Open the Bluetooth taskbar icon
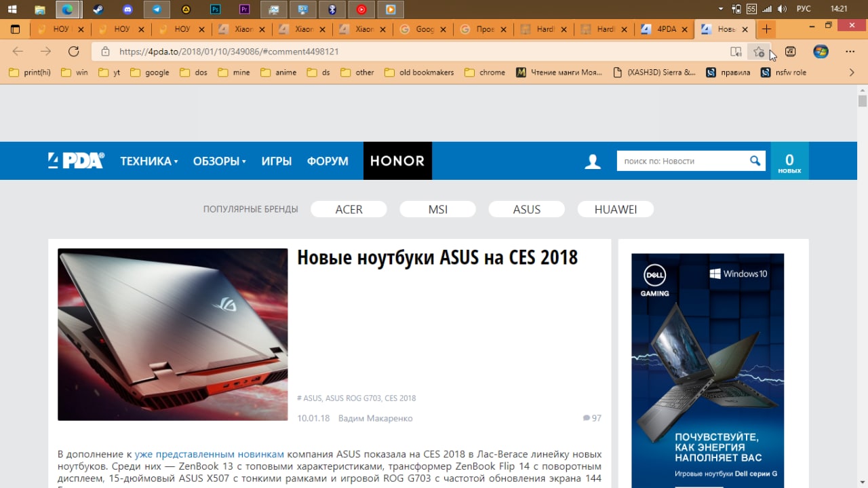The image size is (868, 488). [x=332, y=10]
